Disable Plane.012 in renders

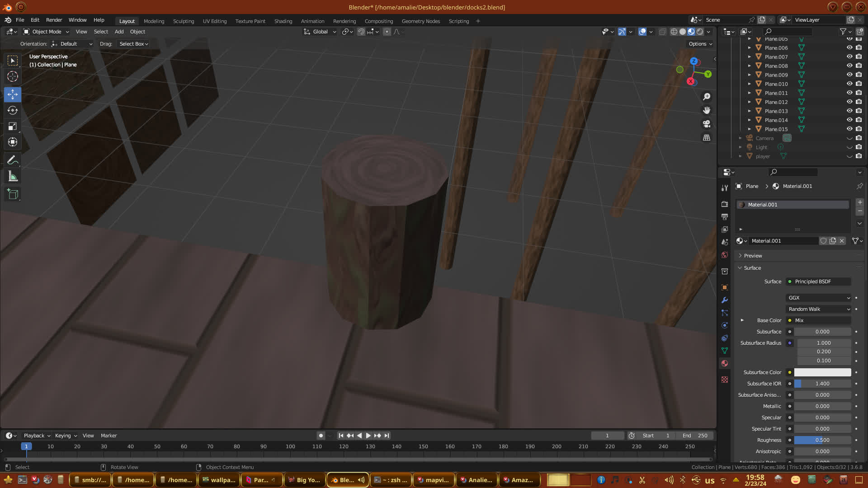[x=859, y=102]
